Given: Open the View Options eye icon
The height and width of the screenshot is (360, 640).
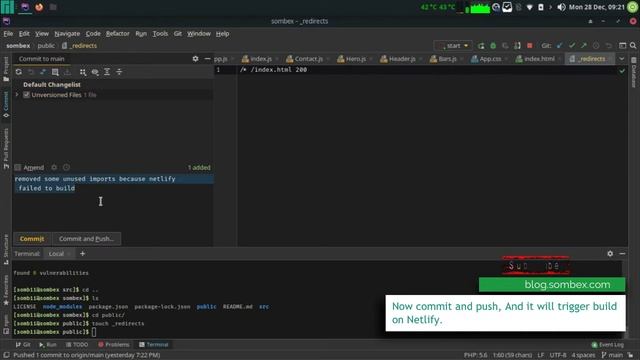Looking at the screenshot, I should coord(95,72).
